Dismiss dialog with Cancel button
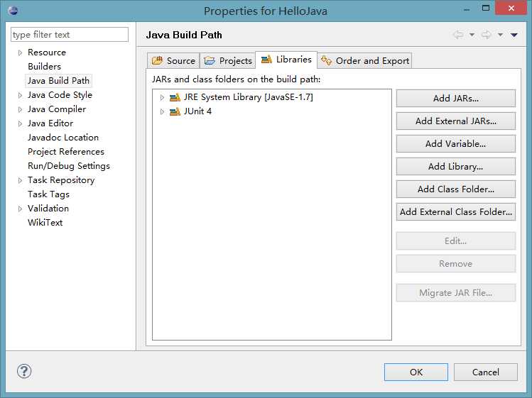 [x=486, y=372]
